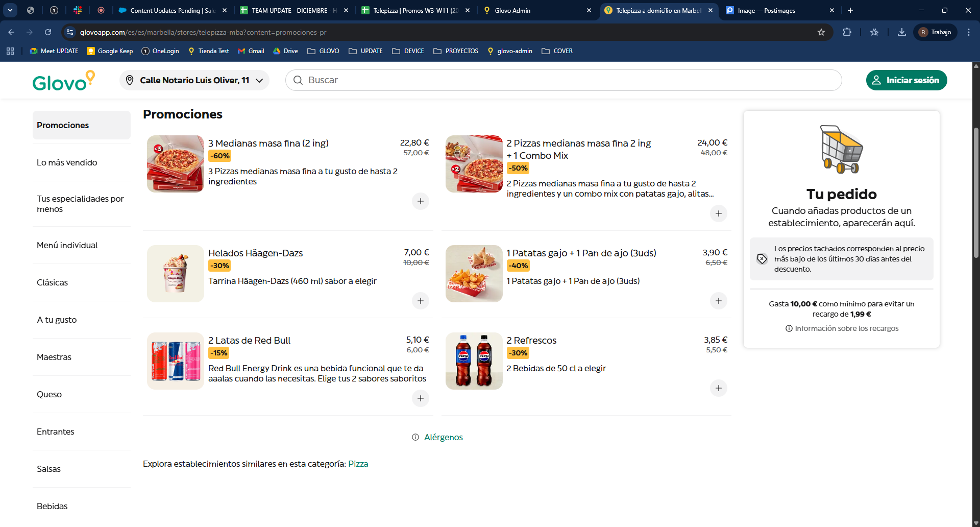Image resolution: width=980 pixels, height=527 pixels.
Task: Click the Glovo logo
Action: [x=64, y=81]
